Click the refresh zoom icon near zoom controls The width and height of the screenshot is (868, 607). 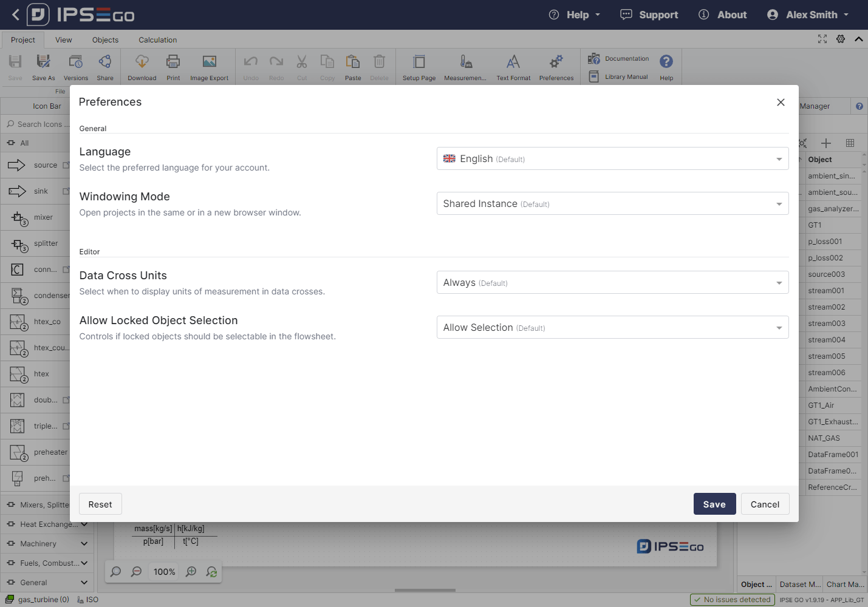tap(211, 571)
